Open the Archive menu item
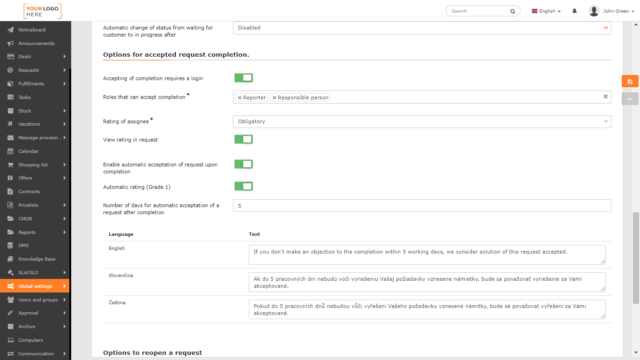Image resolution: width=640 pixels, height=360 pixels. [35, 327]
